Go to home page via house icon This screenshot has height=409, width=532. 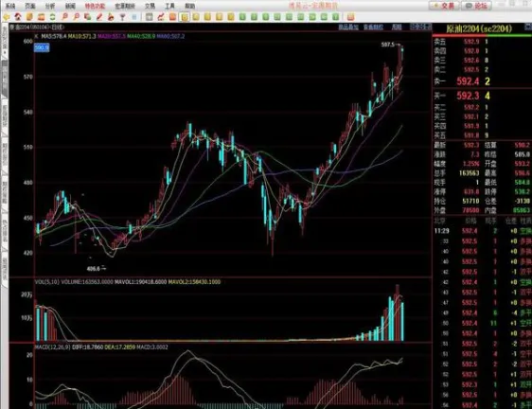(x=18, y=17)
